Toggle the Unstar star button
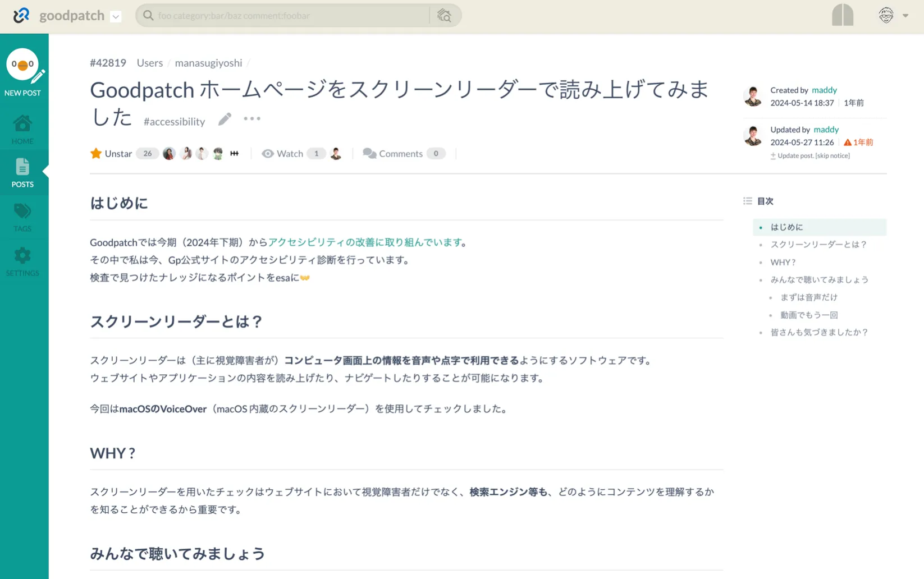Viewport: 924px width, 579px height. 111,154
